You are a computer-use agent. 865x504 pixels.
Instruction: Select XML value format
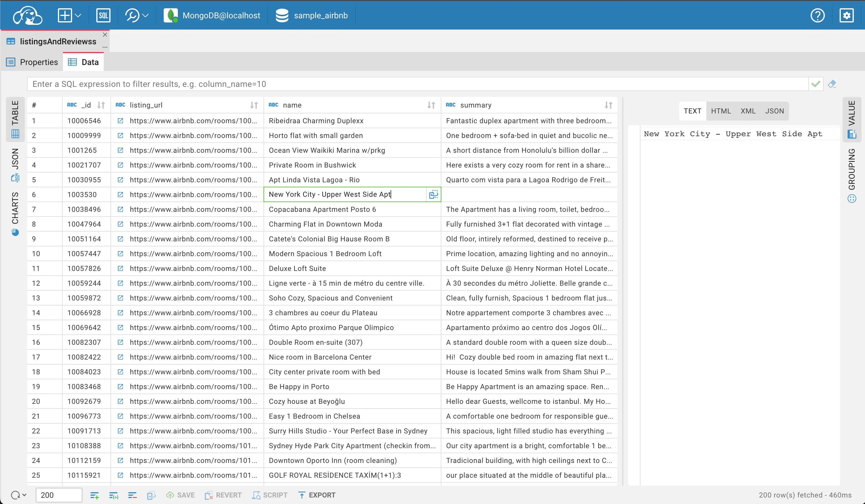[748, 111]
